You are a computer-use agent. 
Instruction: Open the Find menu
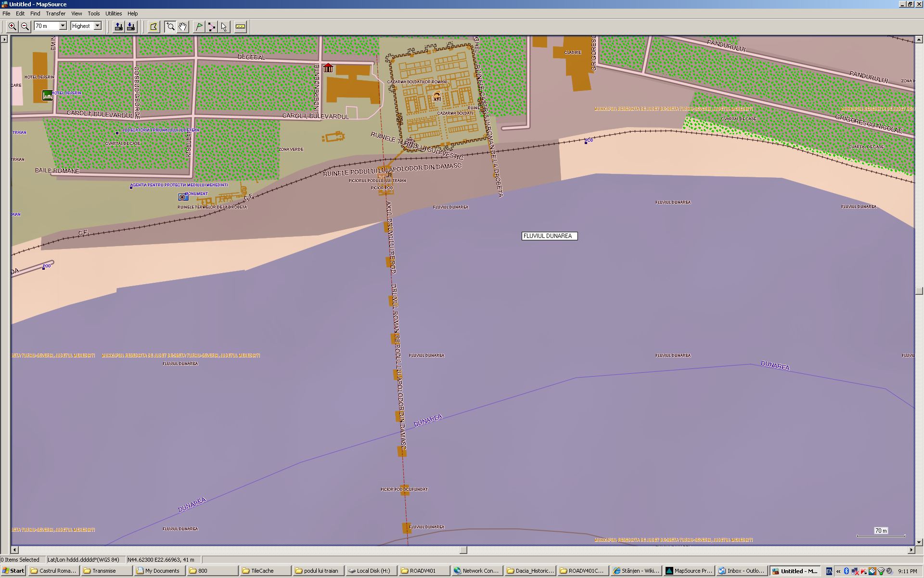pyautogui.click(x=35, y=13)
